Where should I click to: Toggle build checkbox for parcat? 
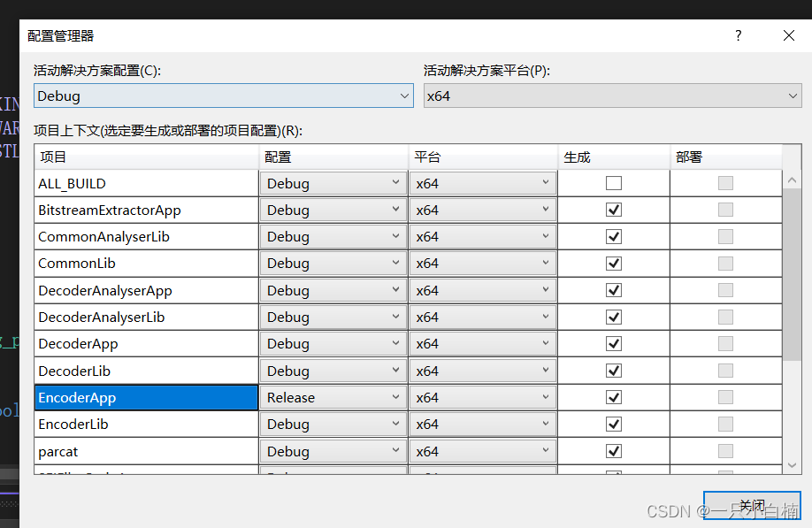(x=614, y=451)
